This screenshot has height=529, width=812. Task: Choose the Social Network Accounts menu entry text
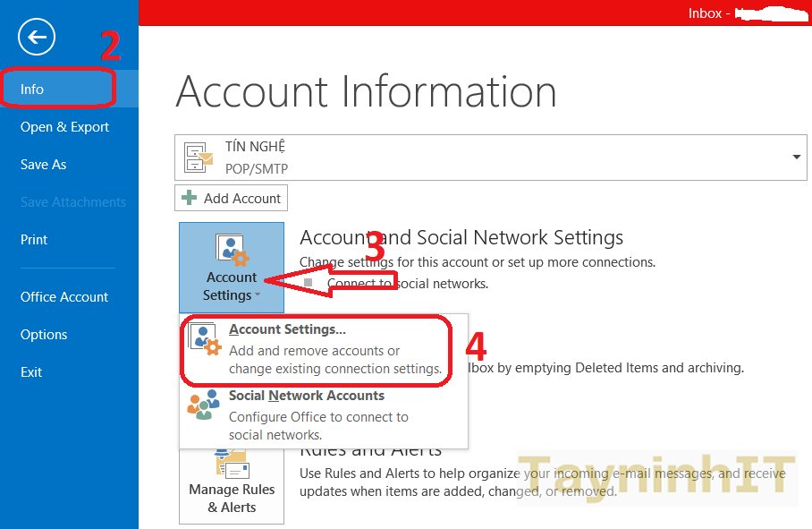(x=307, y=396)
